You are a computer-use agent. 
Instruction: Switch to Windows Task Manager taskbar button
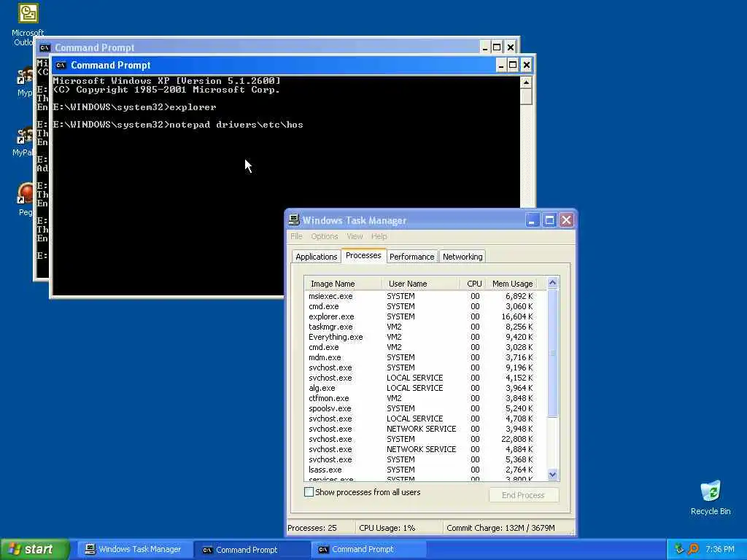135,549
